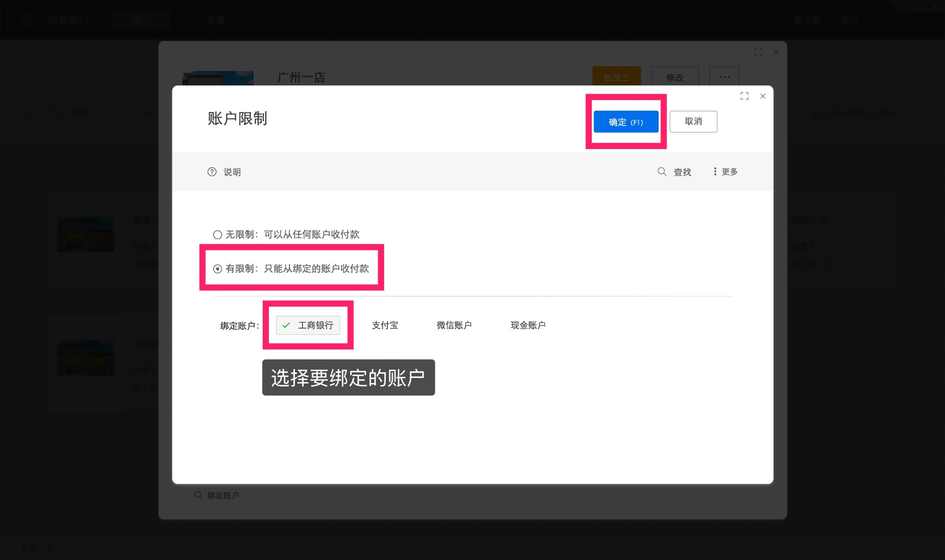This screenshot has width=945, height=560.
Task: Select the 无限制 radio option
Action: [217, 234]
